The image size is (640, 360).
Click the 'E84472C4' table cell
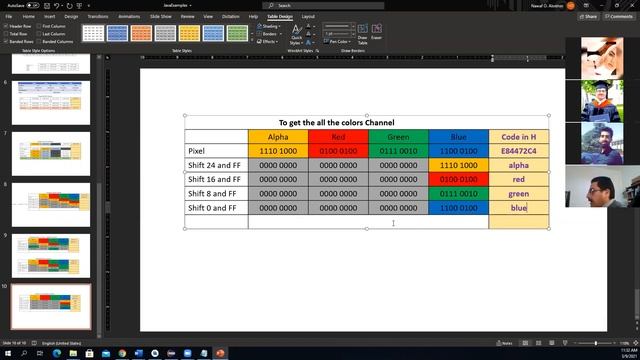click(x=519, y=151)
